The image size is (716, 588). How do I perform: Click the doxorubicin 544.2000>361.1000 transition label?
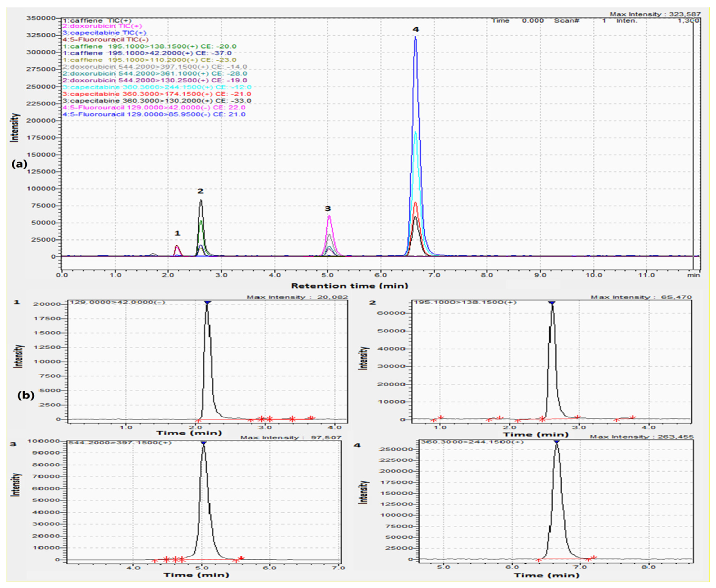[x=155, y=74]
